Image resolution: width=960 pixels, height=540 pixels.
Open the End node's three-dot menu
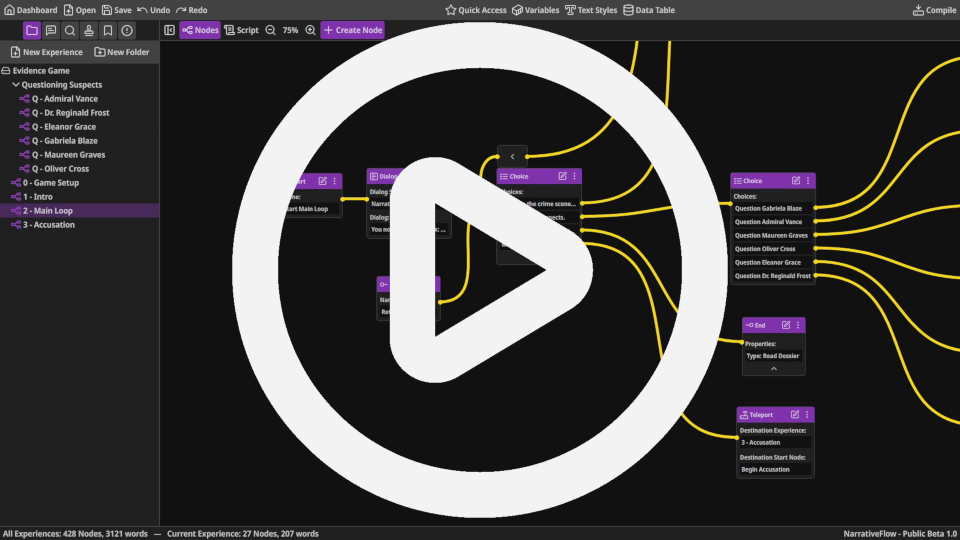coord(797,325)
